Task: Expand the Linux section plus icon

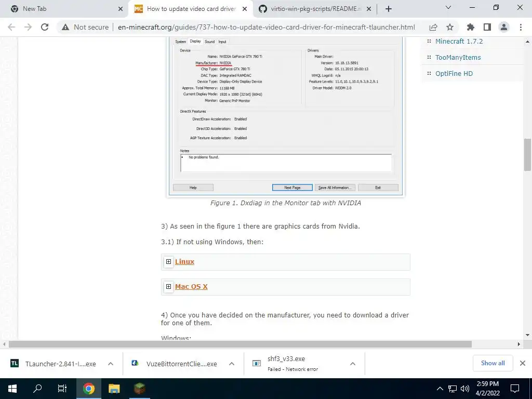Action: 169,262
